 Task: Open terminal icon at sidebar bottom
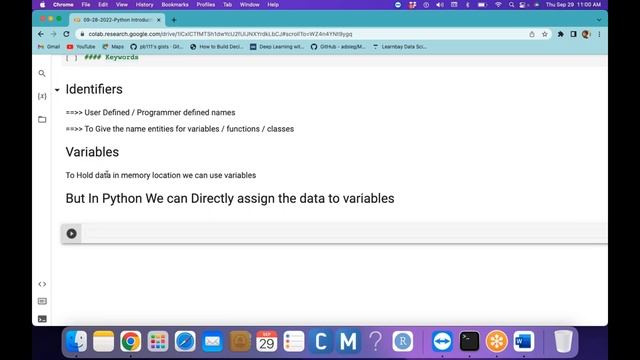tap(42, 319)
